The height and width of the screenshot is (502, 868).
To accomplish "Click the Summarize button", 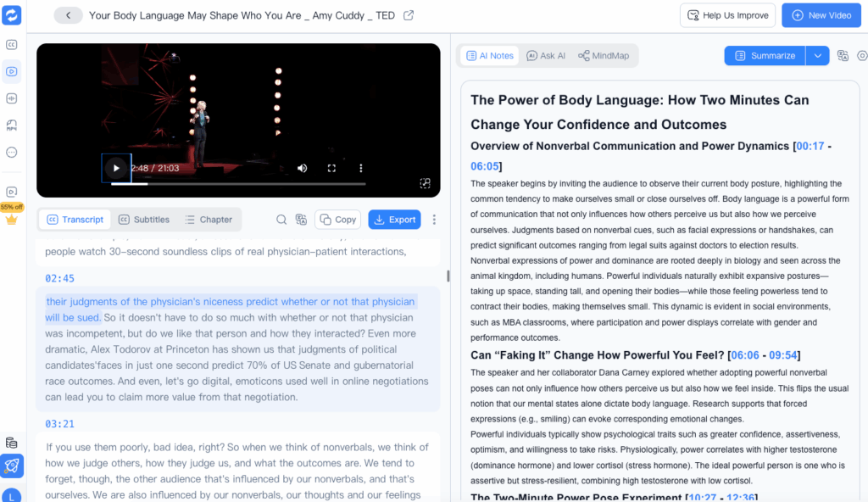I will coord(765,55).
